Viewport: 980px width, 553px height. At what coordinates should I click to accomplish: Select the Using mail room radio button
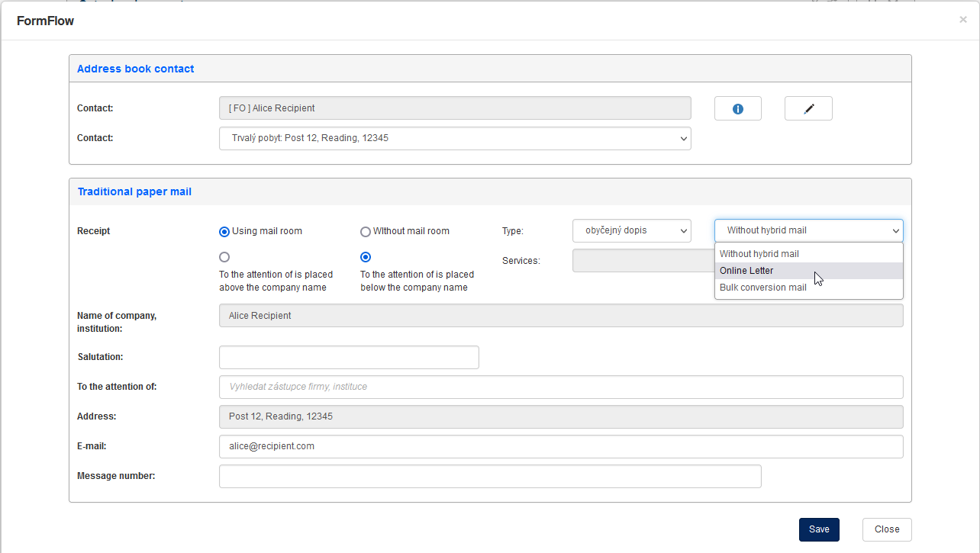[224, 231]
